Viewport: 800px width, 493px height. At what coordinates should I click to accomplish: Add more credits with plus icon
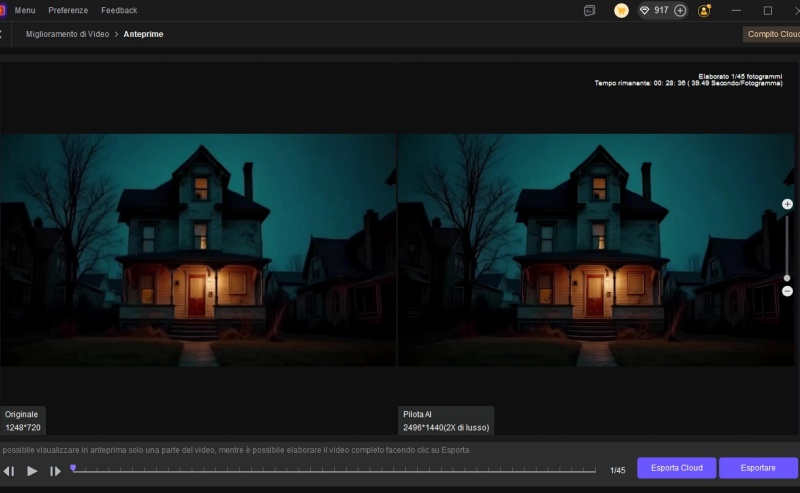680,10
